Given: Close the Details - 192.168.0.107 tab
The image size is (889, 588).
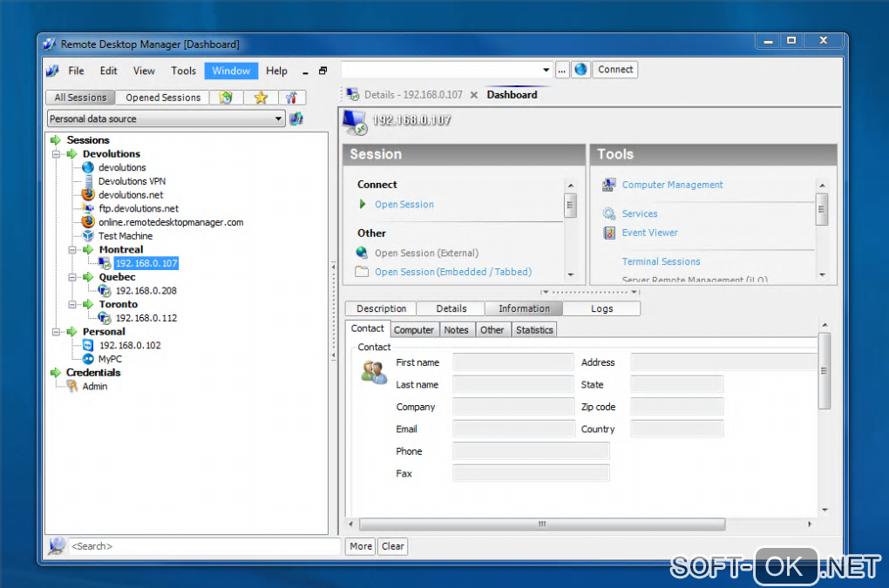Looking at the screenshot, I should point(474,95).
